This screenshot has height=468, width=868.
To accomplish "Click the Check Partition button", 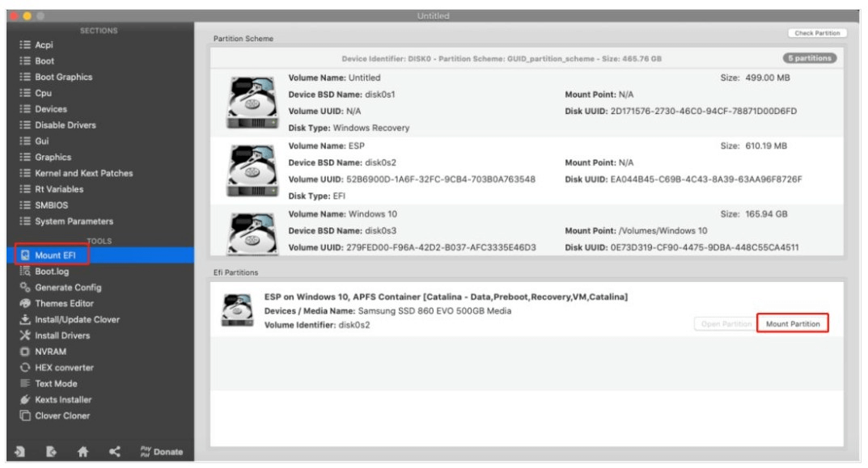I will tap(816, 33).
